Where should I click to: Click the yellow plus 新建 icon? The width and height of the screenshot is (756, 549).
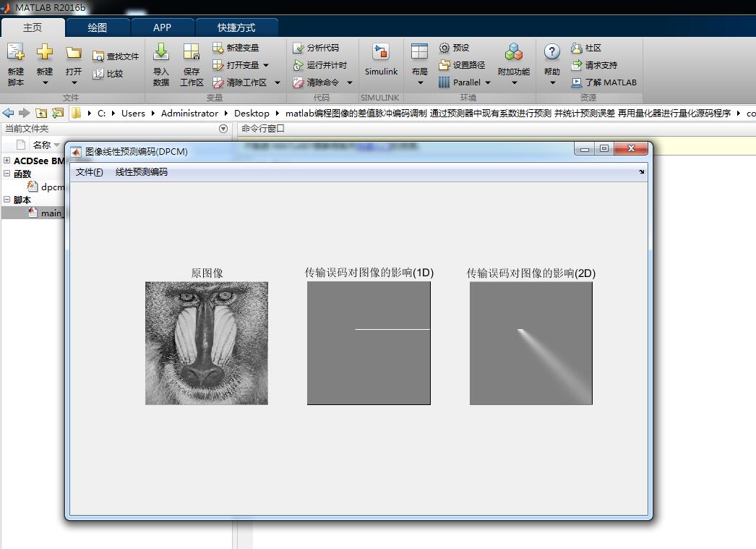coord(44,51)
